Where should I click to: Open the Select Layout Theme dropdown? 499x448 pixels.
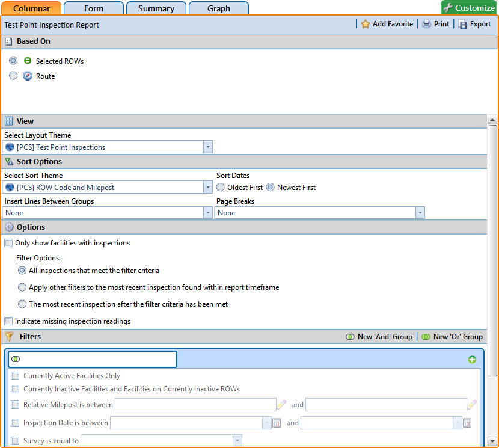point(208,147)
